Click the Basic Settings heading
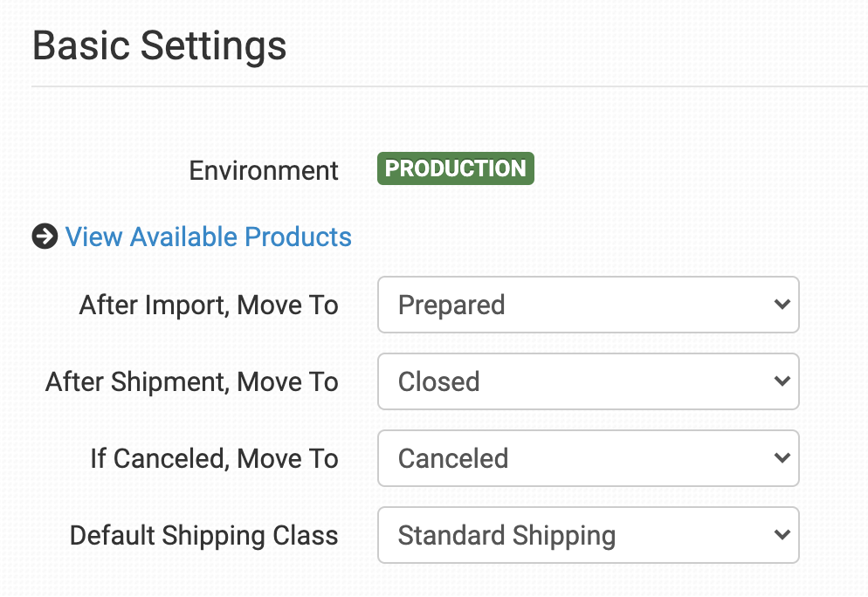The height and width of the screenshot is (597, 868). click(160, 45)
